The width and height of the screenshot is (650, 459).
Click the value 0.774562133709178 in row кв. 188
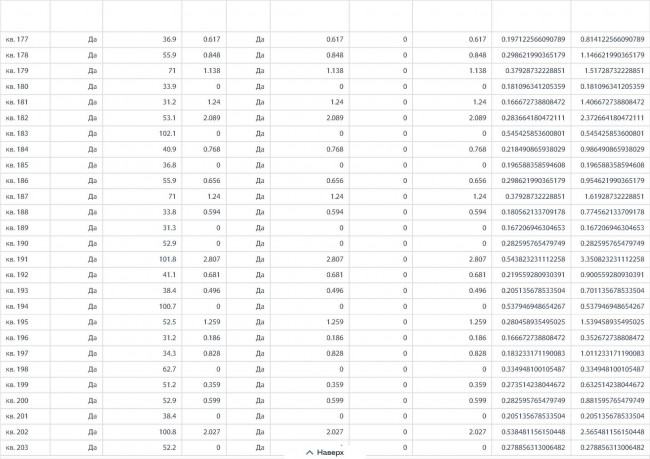pyautogui.click(x=612, y=212)
